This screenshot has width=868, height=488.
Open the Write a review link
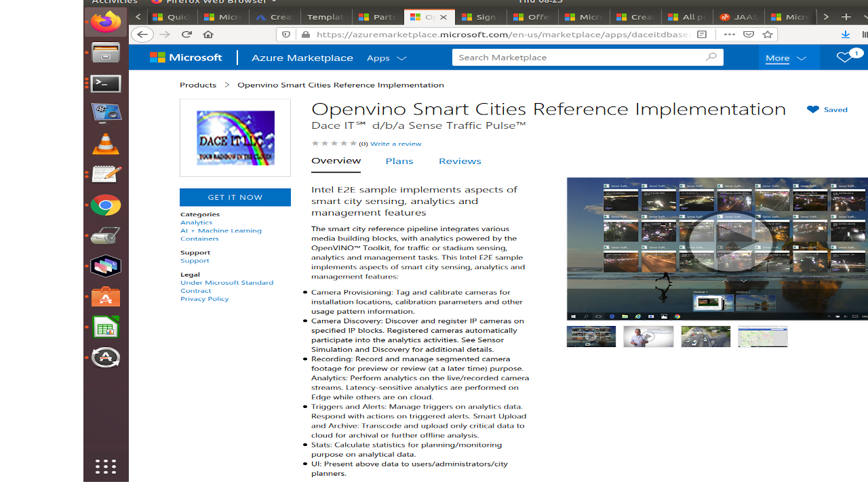[396, 144]
